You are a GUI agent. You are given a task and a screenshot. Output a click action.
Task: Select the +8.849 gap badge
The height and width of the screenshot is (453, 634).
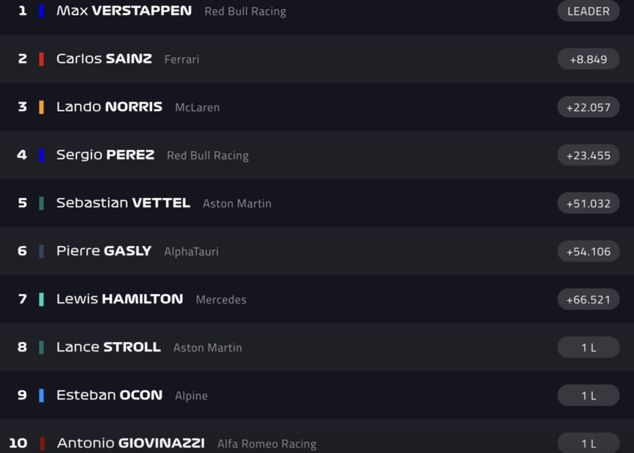[x=588, y=59]
